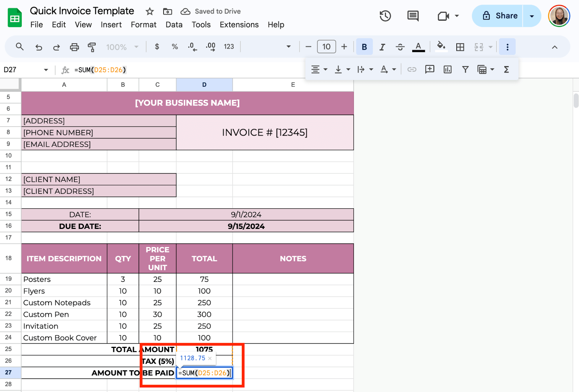The image size is (579, 392).
Task: Expand the Share options dropdown arrow
Action: coord(532,16)
